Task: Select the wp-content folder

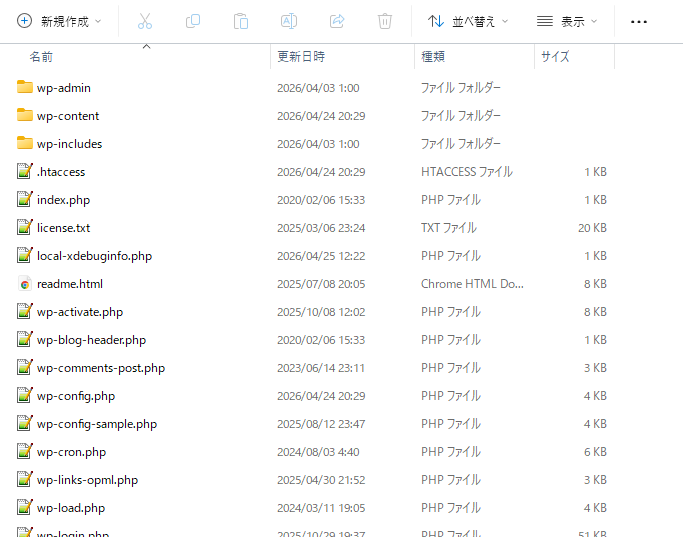Action: pyautogui.click(x=68, y=116)
